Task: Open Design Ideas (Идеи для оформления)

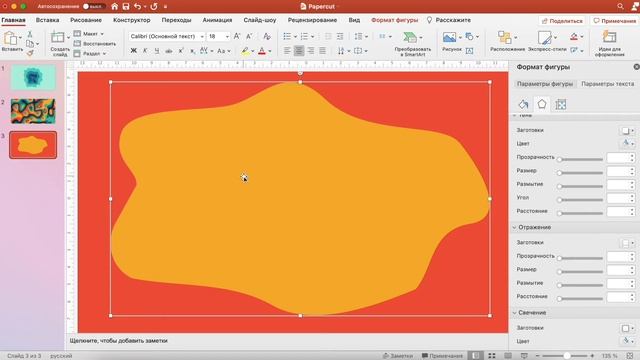Action: (609, 37)
